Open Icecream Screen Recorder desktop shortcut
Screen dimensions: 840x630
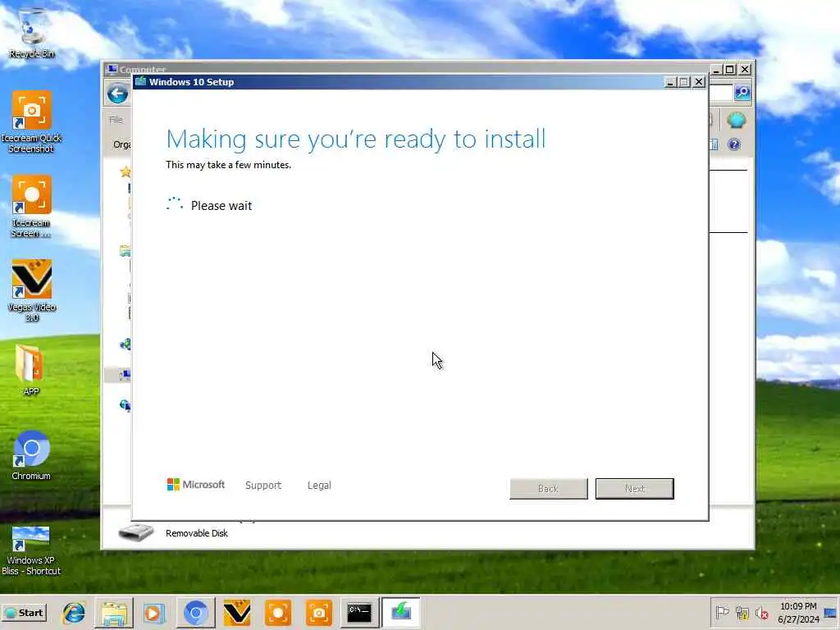click(x=31, y=206)
